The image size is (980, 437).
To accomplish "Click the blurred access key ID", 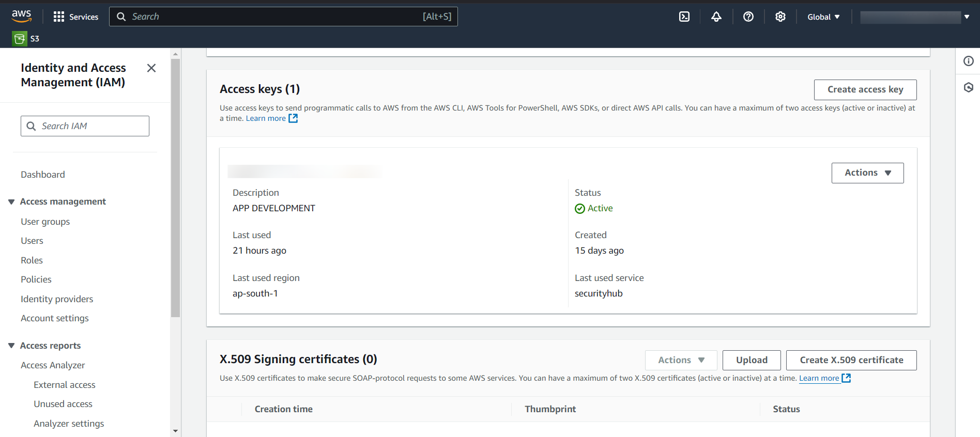I will coord(305,171).
